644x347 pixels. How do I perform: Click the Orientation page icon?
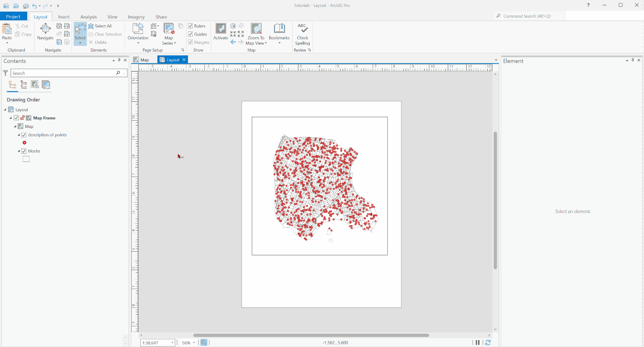tap(138, 29)
